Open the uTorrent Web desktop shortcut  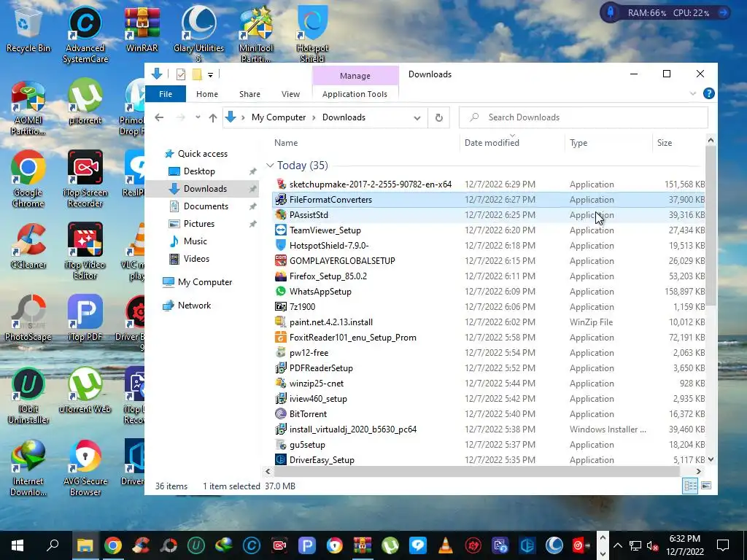pos(85,391)
